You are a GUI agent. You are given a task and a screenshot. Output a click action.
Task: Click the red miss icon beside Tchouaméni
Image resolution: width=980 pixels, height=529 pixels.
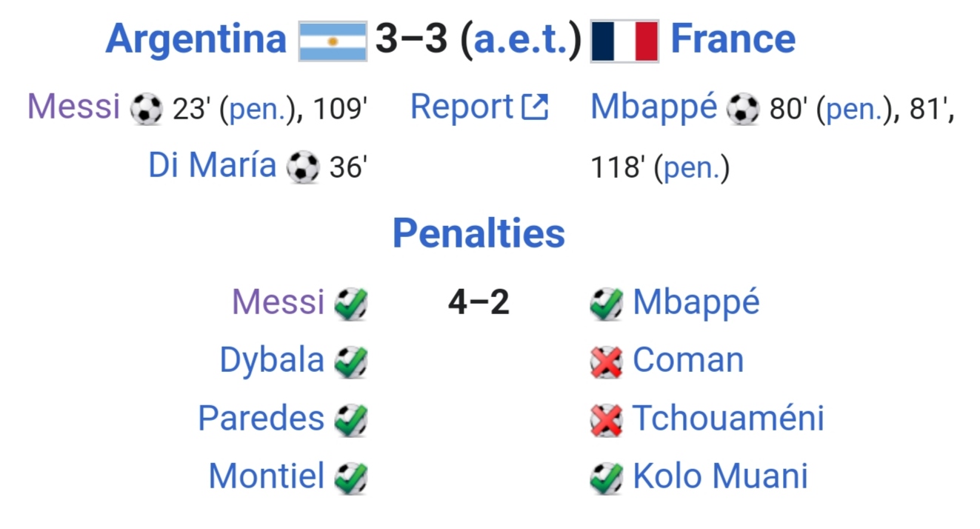pyautogui.click(x=607, y=419)
